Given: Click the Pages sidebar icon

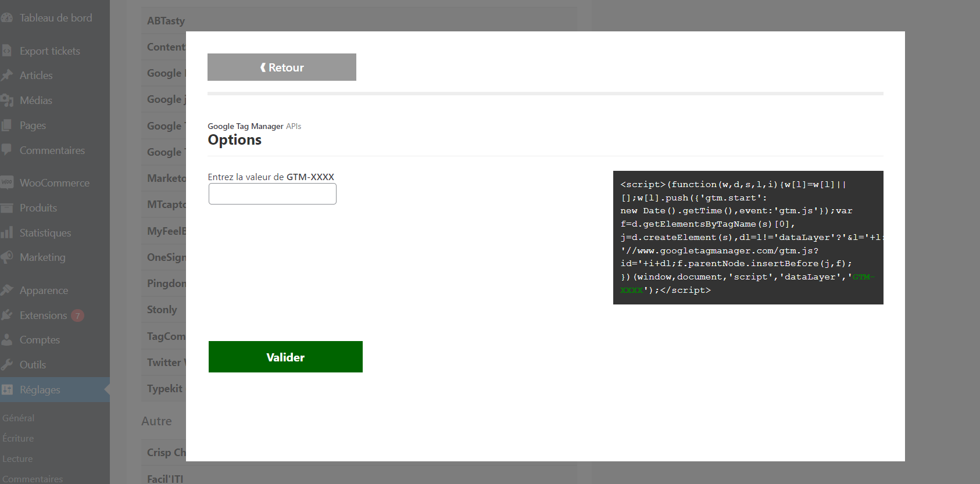Looking at the screenshot, I should coord(7,126).
